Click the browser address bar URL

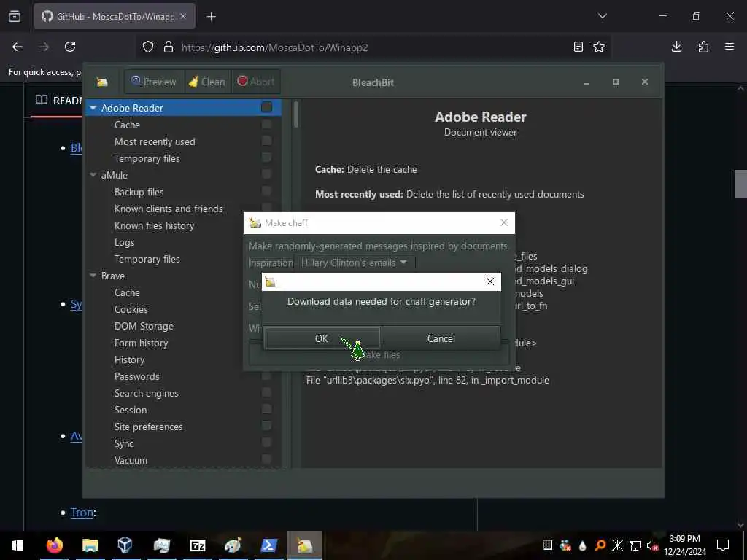[274, 47]
